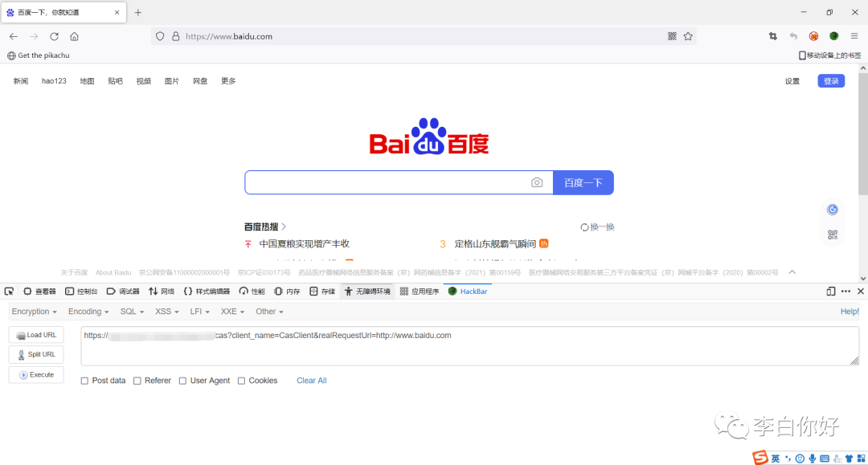Enable the Referer checkbox
The height and width of the screenshot is (465, 868).
[x=137, y=381]
